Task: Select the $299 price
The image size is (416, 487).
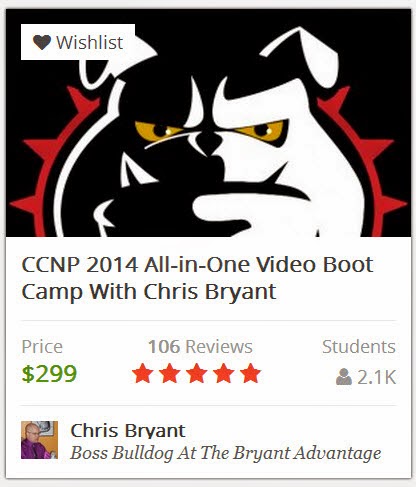Action: (49, 374)
